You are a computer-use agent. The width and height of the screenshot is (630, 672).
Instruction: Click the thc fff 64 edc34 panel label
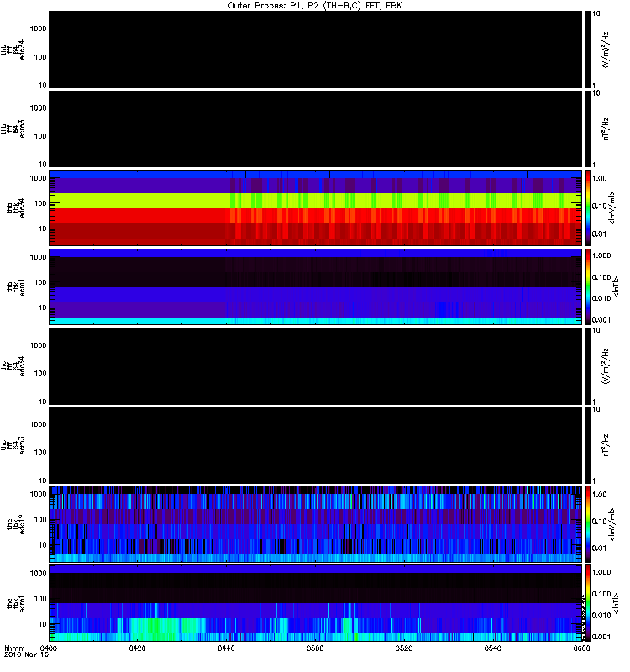tap(13, 366)
